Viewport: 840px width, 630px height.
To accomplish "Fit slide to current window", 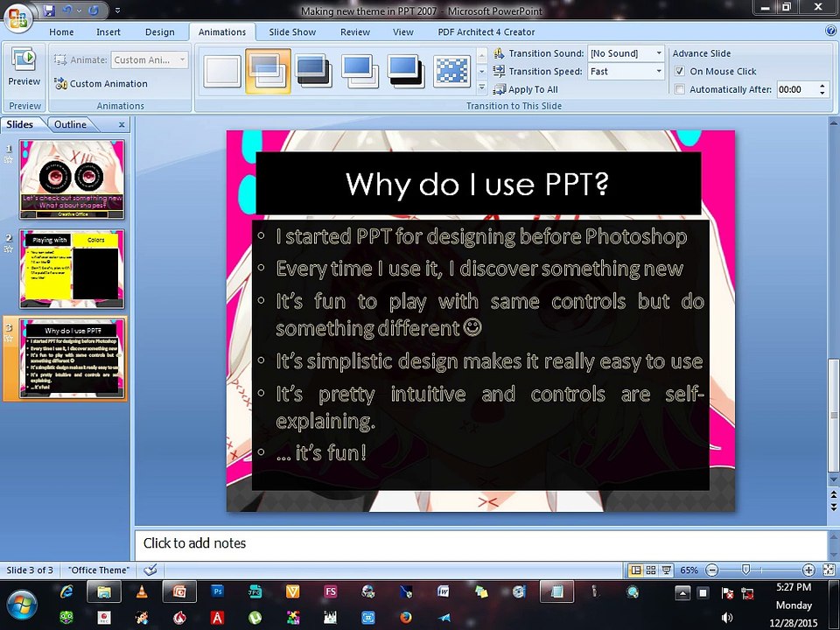I will (829, 570).
